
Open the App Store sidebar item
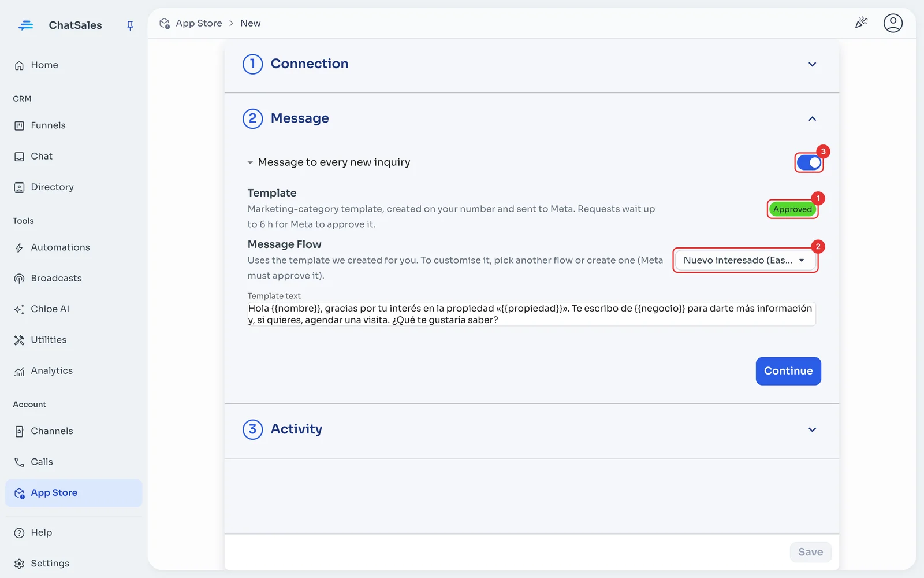pos(73,493)
